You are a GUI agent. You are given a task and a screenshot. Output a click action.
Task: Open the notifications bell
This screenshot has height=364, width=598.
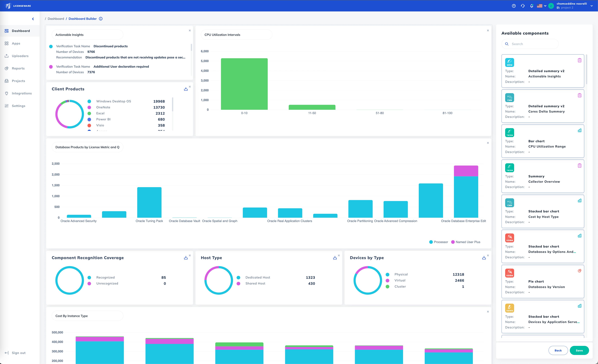(532, 6)
